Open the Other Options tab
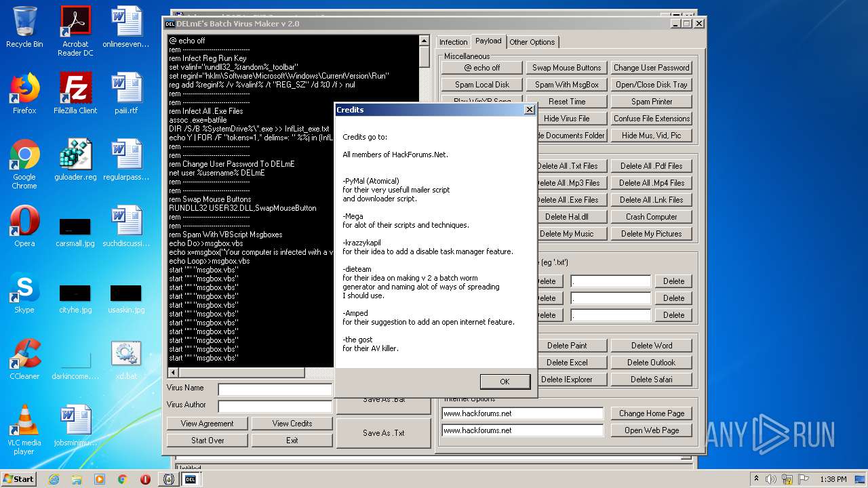 tap(532, 42)
